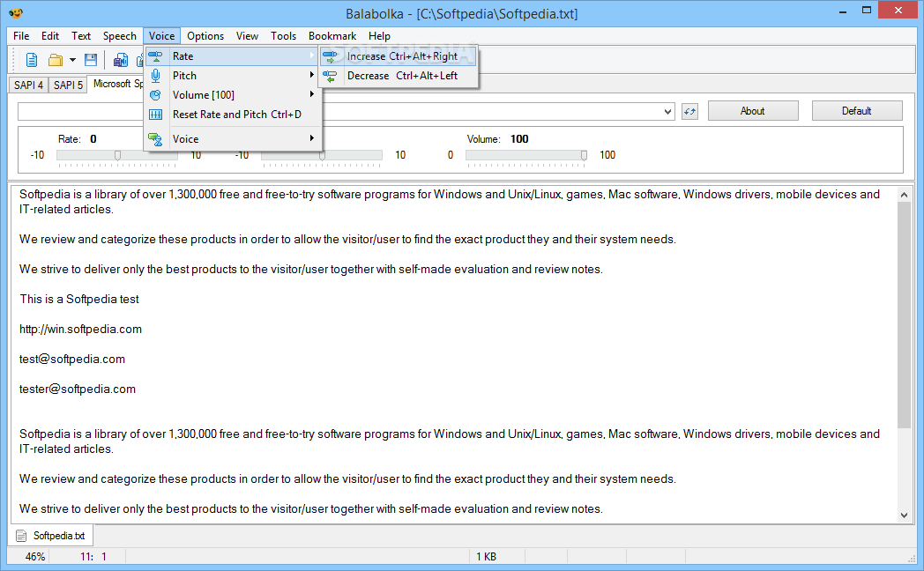
Task: Switch to the Microsoft Speech tab
Action: point(116,84)
